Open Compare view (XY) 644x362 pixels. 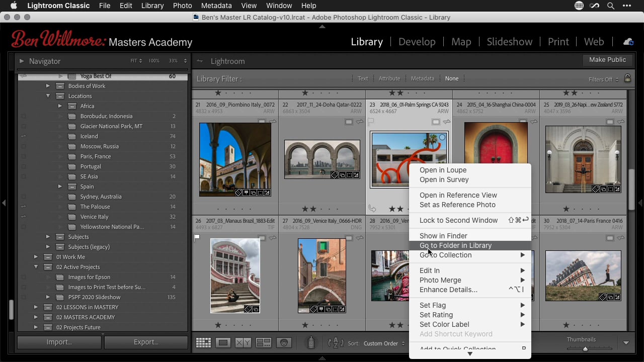click(243, 343)
